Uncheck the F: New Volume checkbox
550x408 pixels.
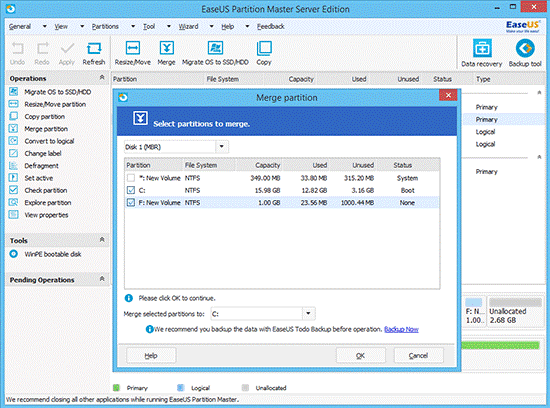131,202
